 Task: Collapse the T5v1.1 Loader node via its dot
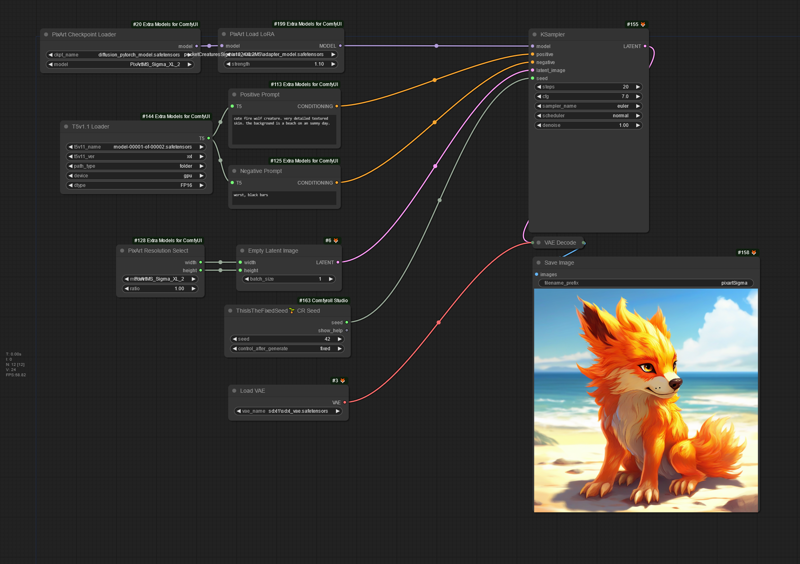click(66, 127)
